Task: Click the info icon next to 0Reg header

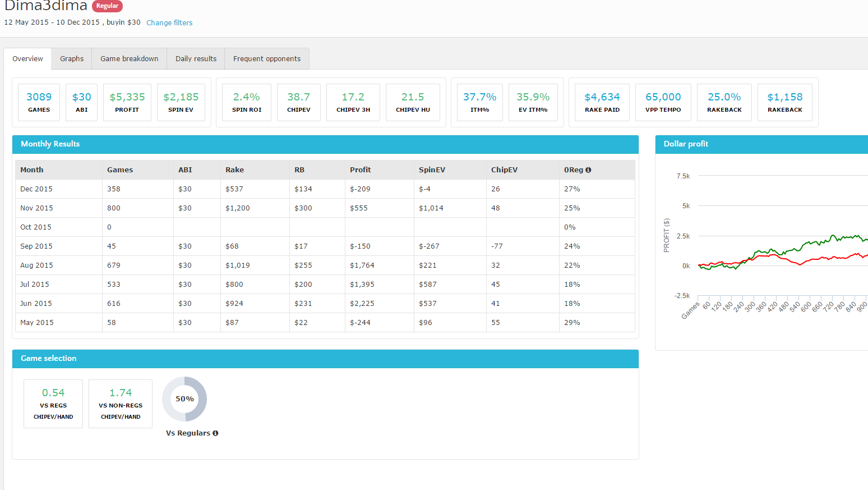Action: click(588, 170)
